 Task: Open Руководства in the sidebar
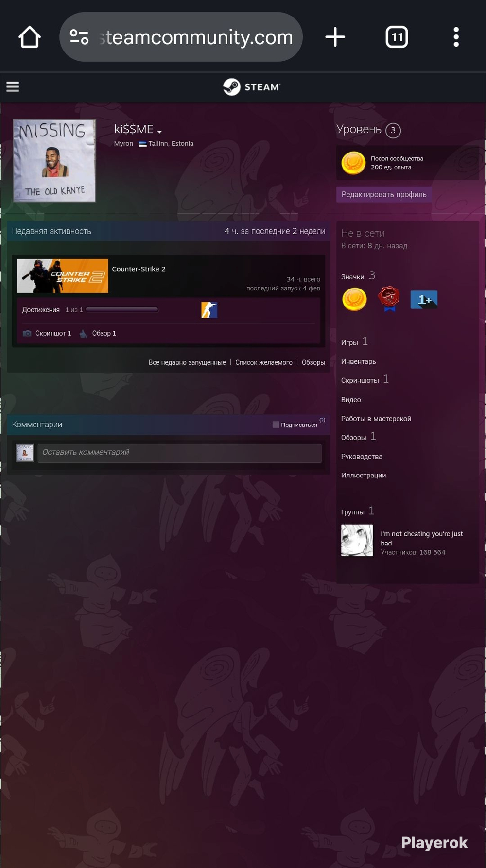(362, 457)
